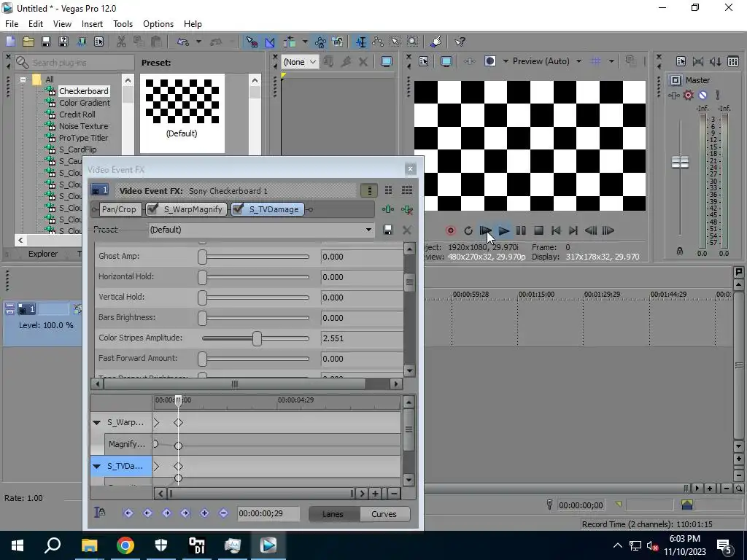Open the (None trimmer history dropdown
Screen dimensions: 747x560
301,62
